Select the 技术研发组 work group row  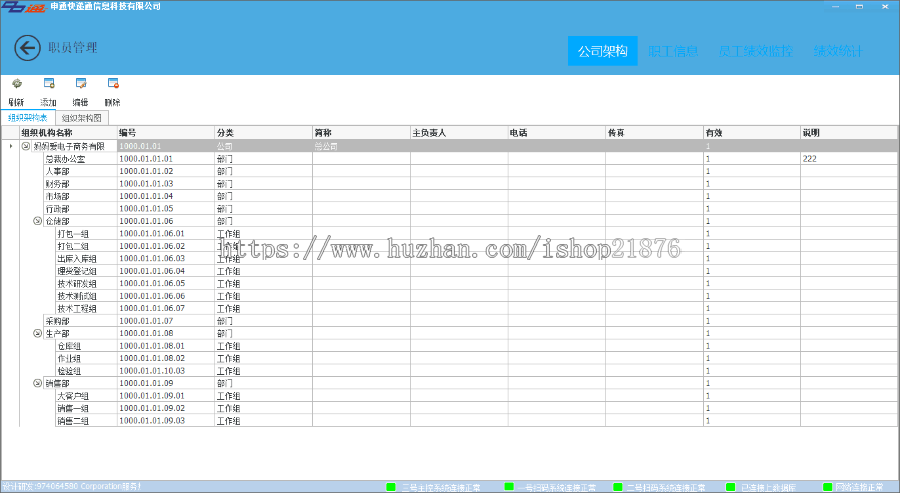tap(77, 284)
